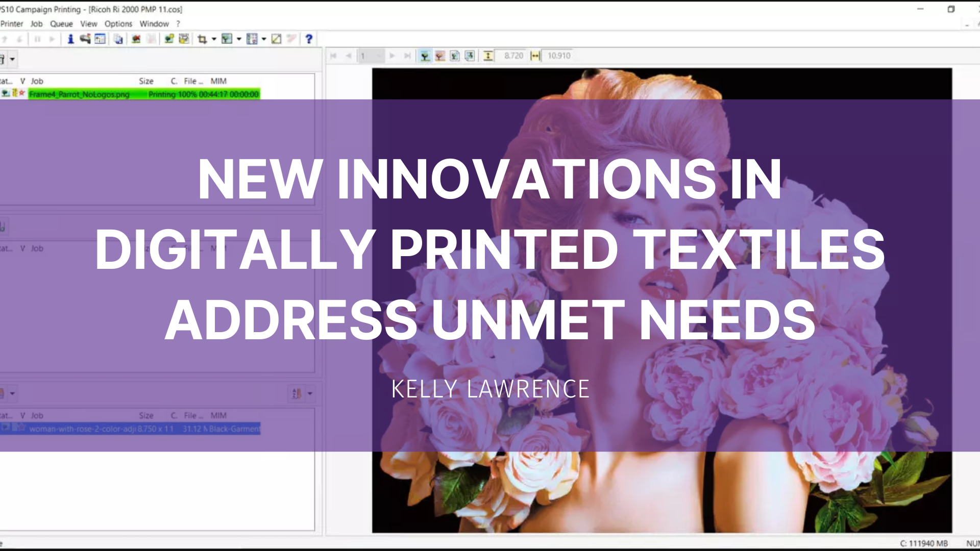
Task: Click the page preview icon in preview toolbar
Action: (455, 56)
